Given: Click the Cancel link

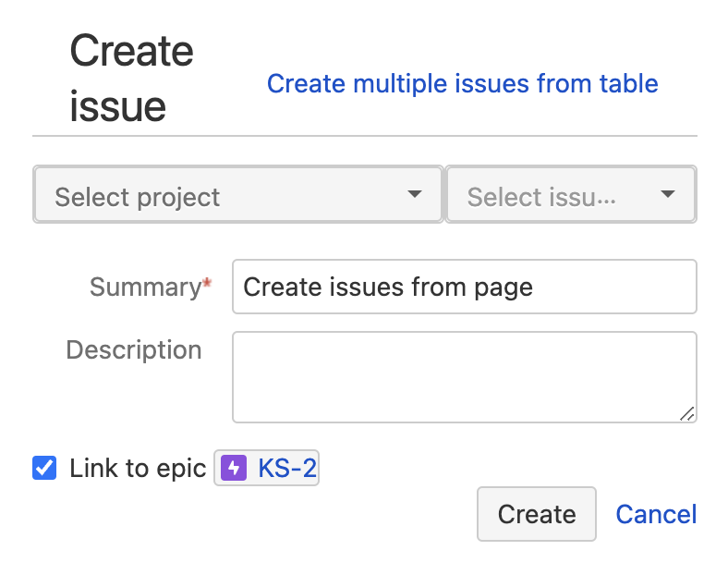Looking at the screenshot, I should pyautogui.click(x=656, y=514).
